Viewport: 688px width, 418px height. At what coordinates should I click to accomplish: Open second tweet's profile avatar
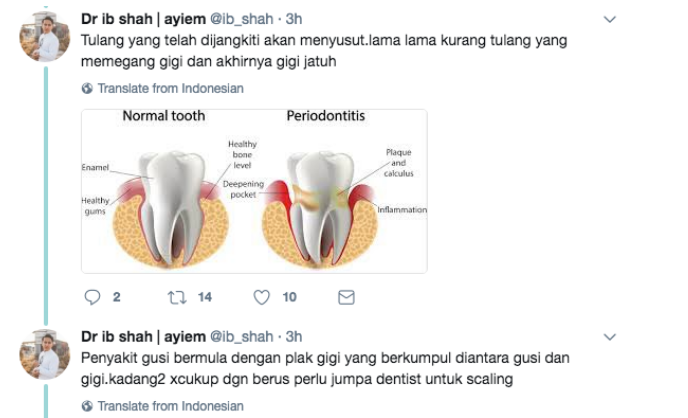point(45,354)
